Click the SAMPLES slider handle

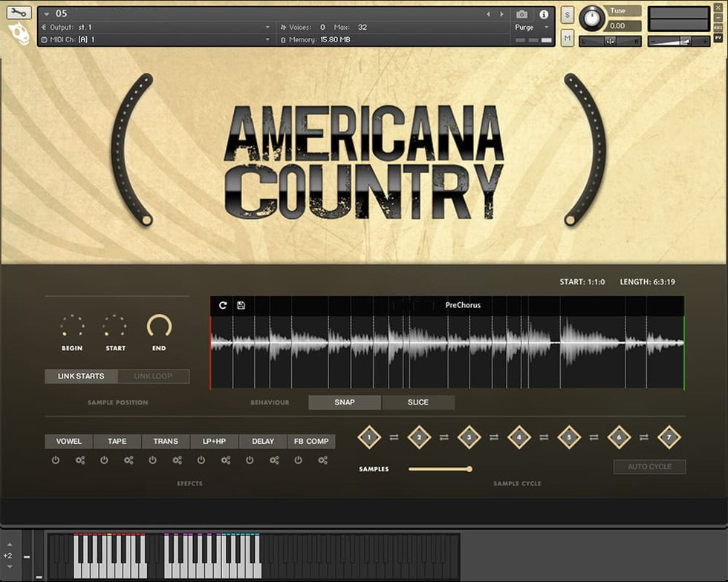(x=469, y=469)
